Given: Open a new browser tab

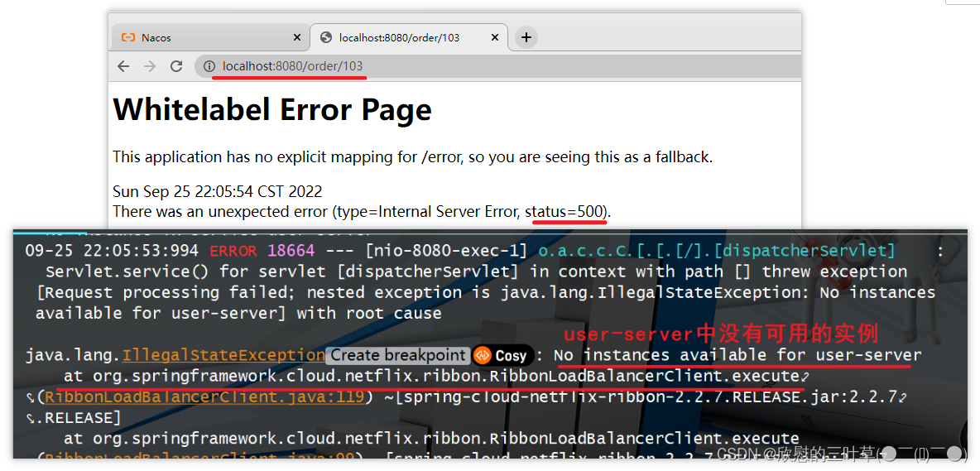Looking at the screenshot, I should (x=526, y=37).
